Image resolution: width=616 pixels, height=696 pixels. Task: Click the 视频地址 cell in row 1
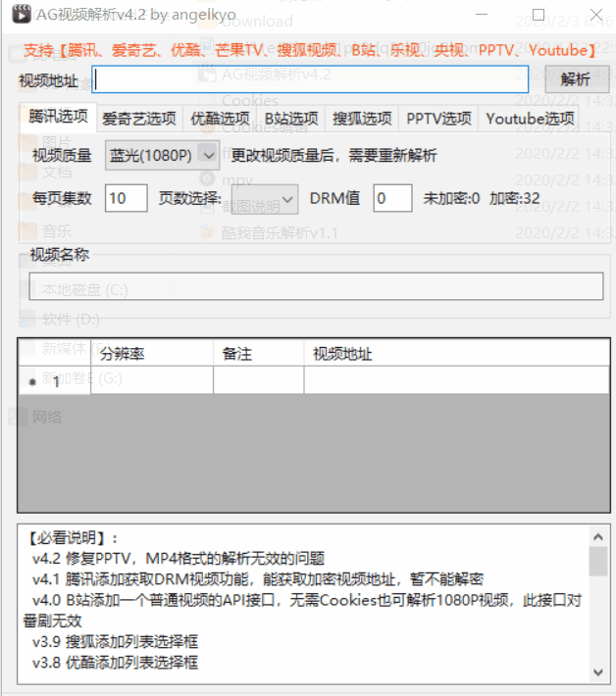[456, 380]
